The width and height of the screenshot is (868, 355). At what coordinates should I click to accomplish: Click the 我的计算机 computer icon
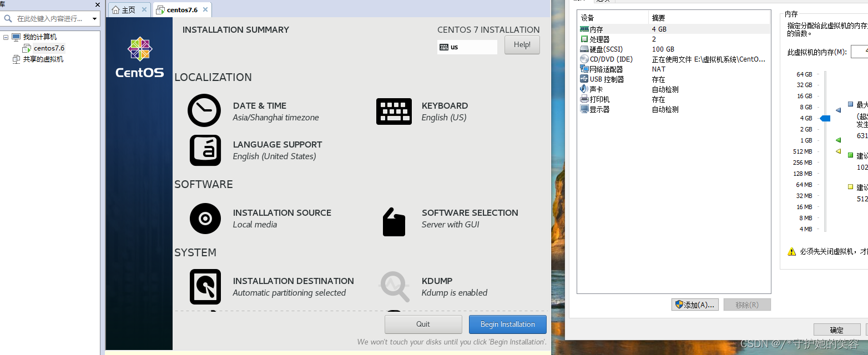pyautogui.click(x=16, y=37)
